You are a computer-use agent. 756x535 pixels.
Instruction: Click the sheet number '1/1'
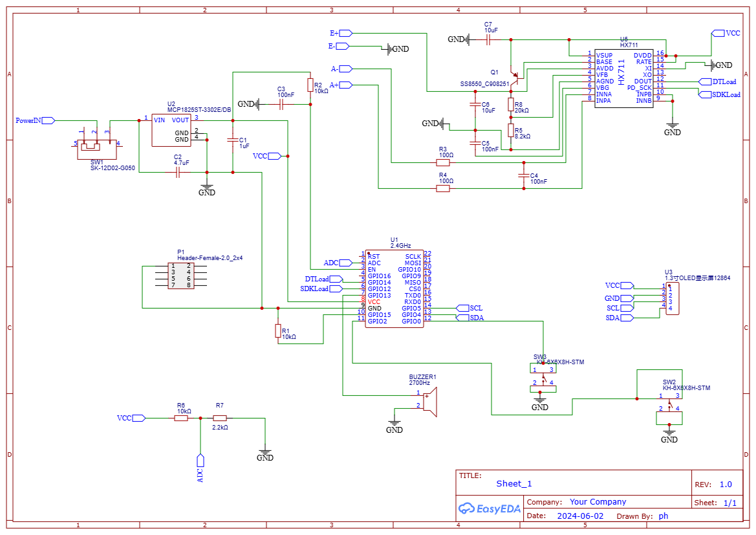[x=730, y=503]
